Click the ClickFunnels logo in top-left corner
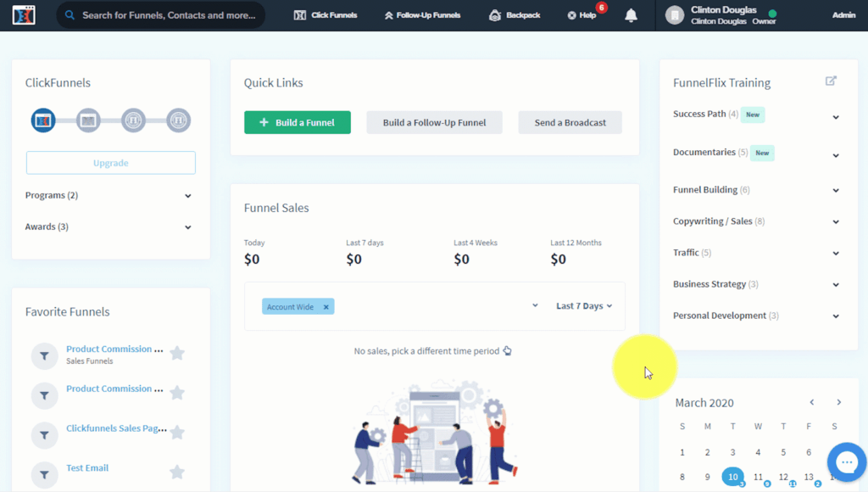The image size is (868, 492). (x=24, y=15)
